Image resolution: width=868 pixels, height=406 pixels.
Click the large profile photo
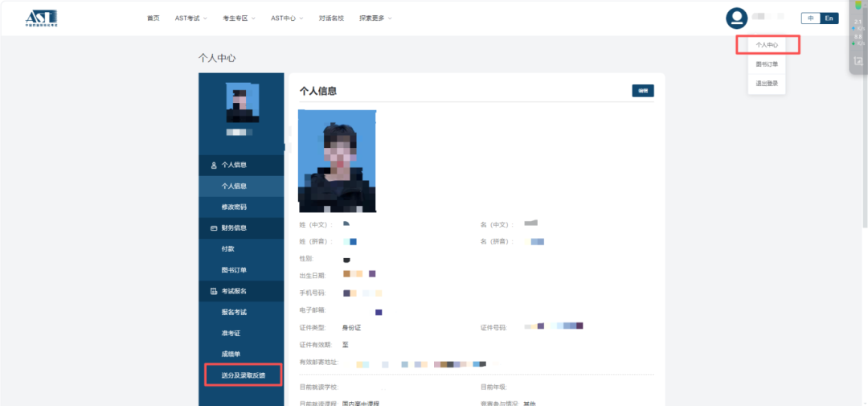(x=337, y=161)
